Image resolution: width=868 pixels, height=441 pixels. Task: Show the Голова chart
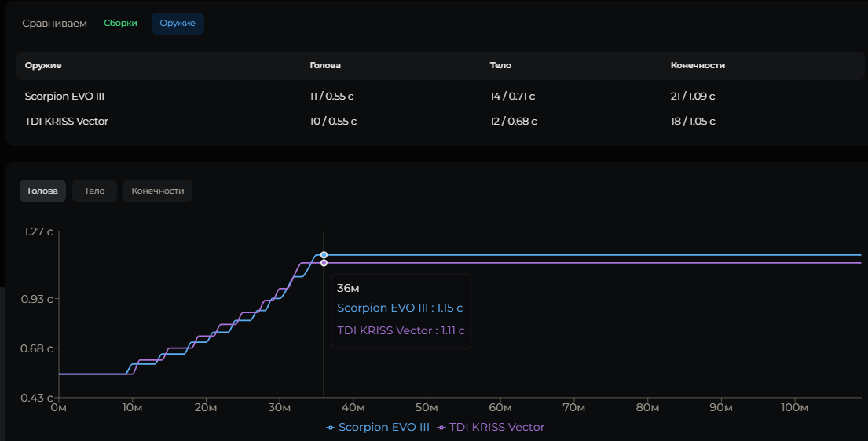42,191
